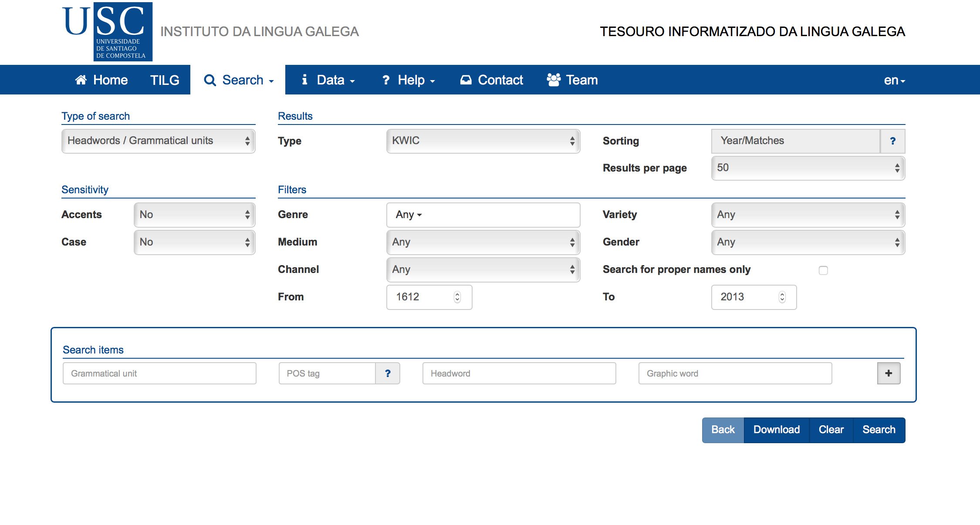Enable Search for proper names only
The width and height of the screenshot is (980, 525).
[x=823, y=270]
